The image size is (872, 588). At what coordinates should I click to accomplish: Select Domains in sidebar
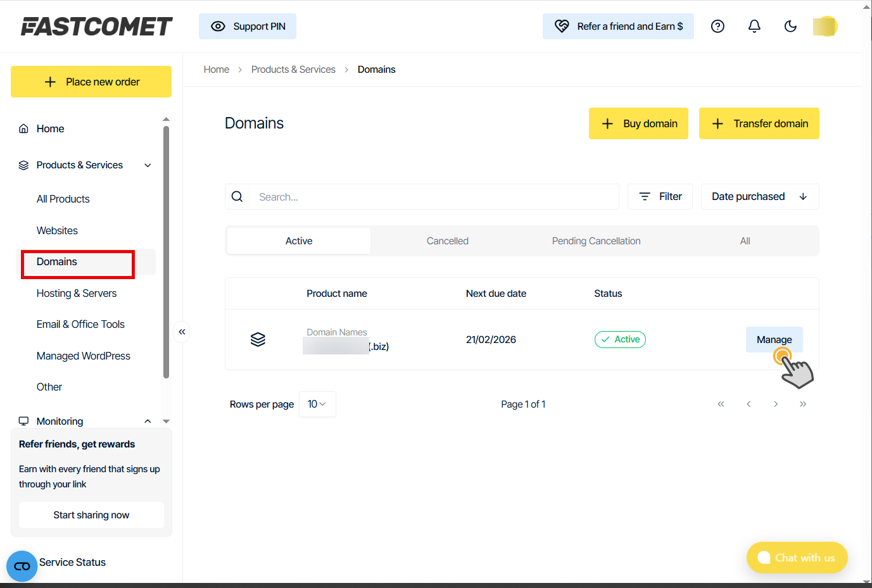click(x=57, y=261)
